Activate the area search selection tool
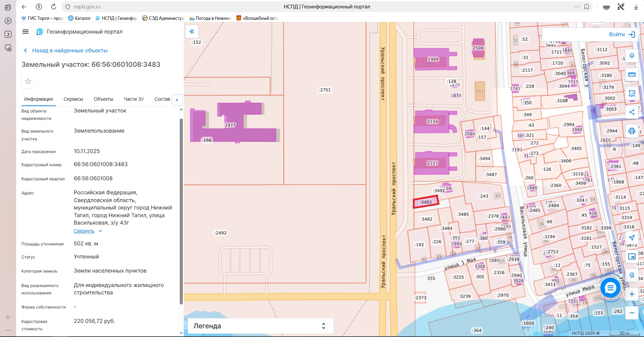The image size is (644, 337). click(632, 93)
